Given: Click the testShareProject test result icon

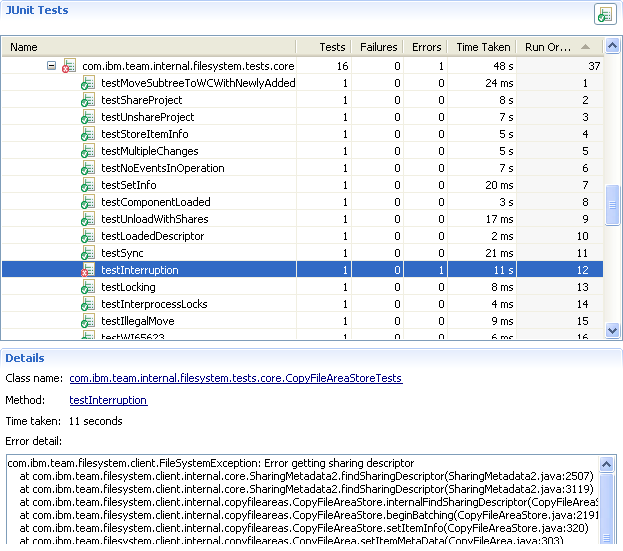Looking at the screenshot, I should 88,100.
